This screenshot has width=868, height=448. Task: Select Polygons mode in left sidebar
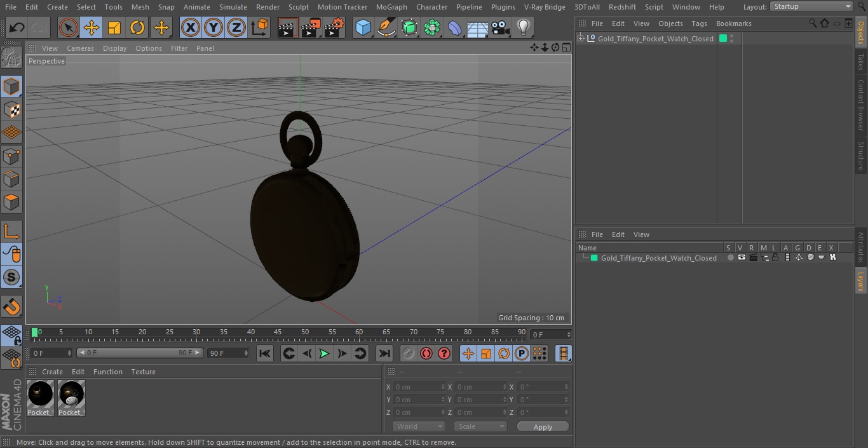pyautogui.click(x=11, y=202)
